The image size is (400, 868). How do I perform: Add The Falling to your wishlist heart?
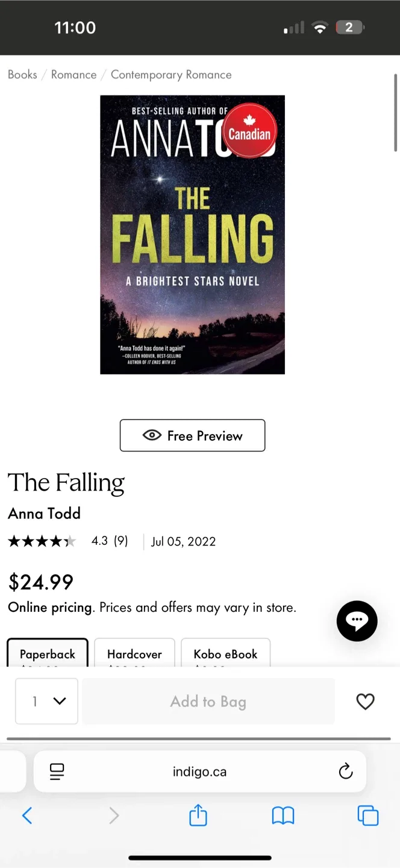365,701
